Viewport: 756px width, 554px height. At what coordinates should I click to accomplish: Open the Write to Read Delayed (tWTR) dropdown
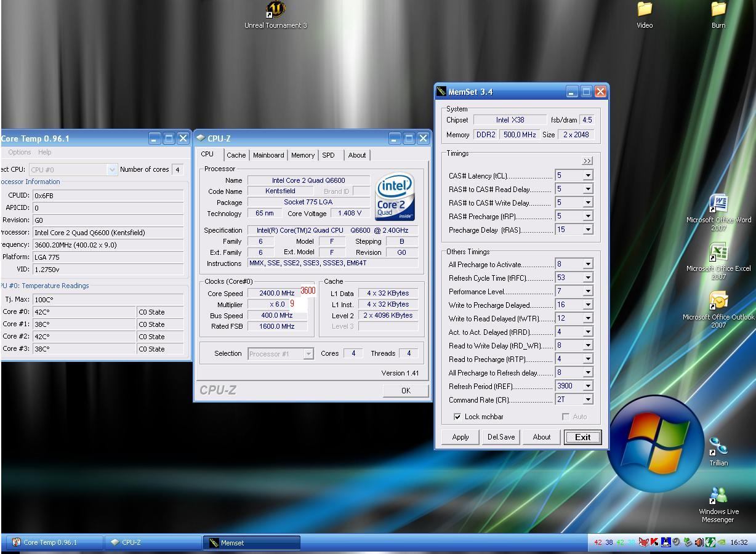587,318
